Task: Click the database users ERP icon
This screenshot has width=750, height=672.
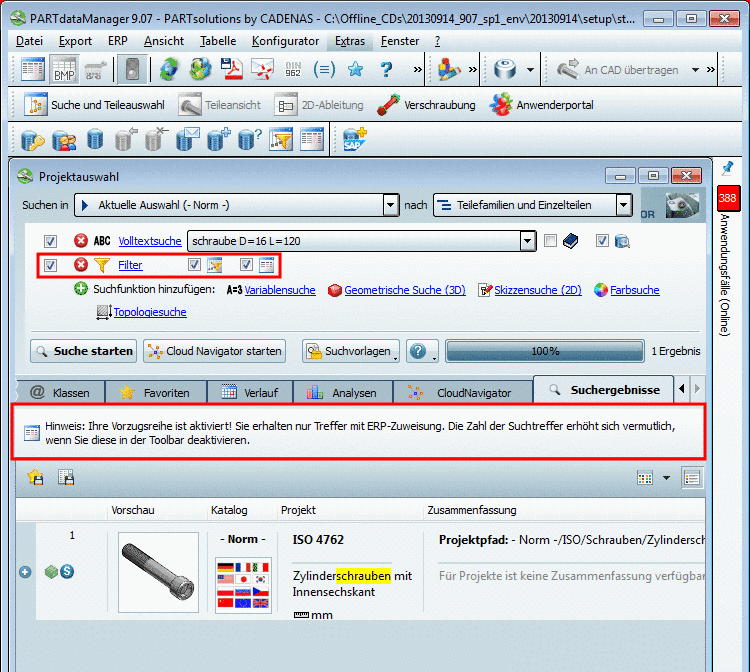Action: pos(64,140)
